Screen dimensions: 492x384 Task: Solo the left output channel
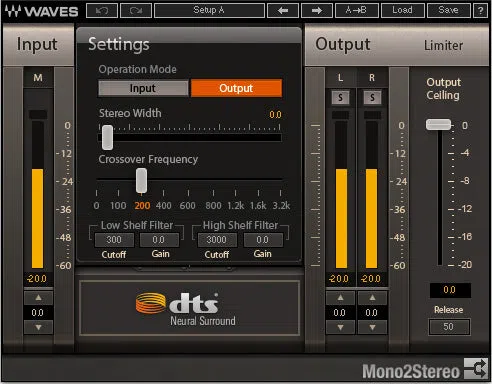[340, 98]
